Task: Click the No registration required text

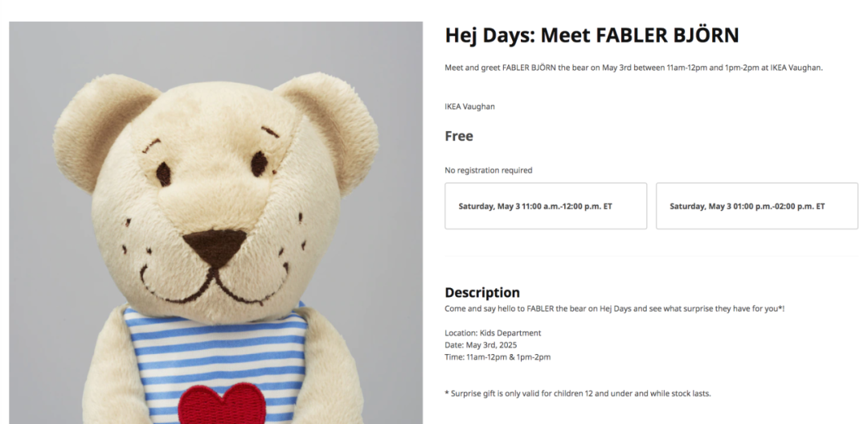Action: coord(489,170)
